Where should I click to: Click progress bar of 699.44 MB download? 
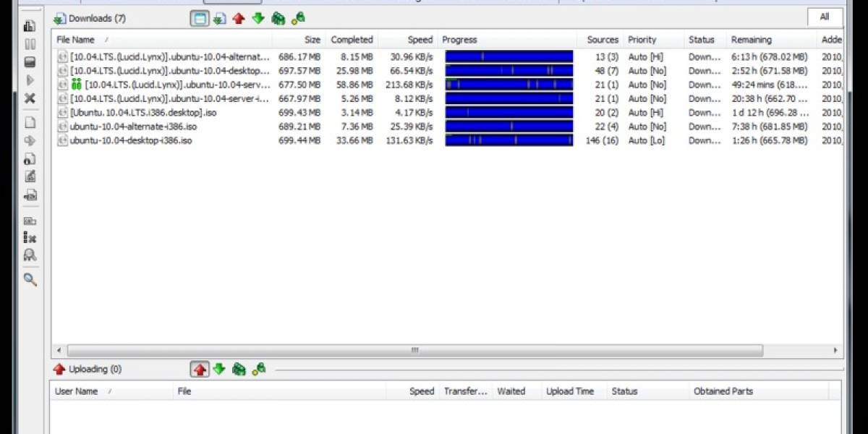coord(509,140)
